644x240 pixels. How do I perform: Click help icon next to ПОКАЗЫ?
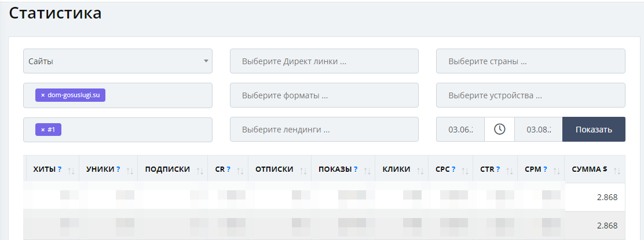(x=355, y=169)
